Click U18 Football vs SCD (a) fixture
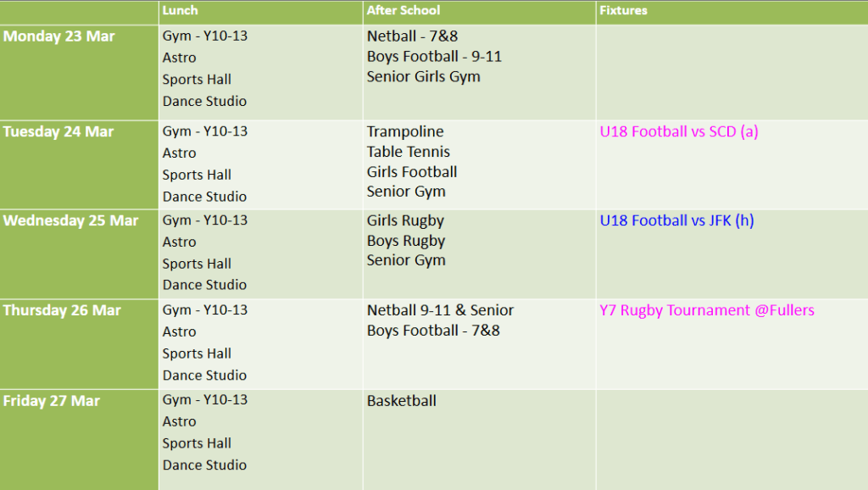 click(x=679, y=131)
